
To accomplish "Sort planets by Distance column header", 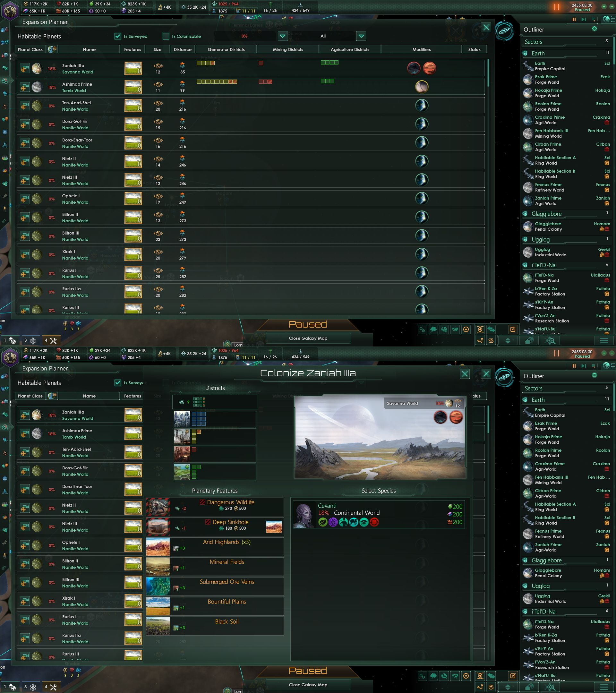I will [182, 49].
